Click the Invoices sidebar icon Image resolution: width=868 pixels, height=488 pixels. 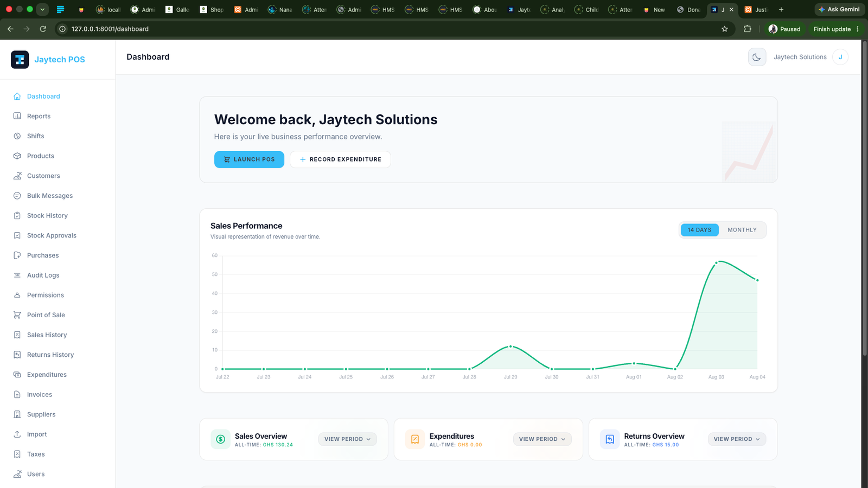pyautogui.click(x=17, y=395)
